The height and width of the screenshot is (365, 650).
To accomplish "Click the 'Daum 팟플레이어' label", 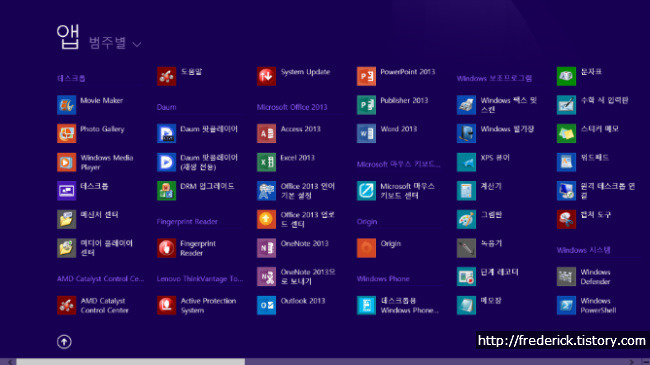I will coord(209,129).
